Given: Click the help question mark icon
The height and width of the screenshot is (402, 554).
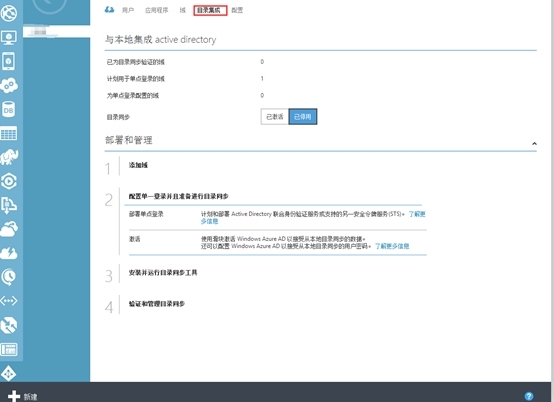Looking at the screenshot, I should coord(529,396).
